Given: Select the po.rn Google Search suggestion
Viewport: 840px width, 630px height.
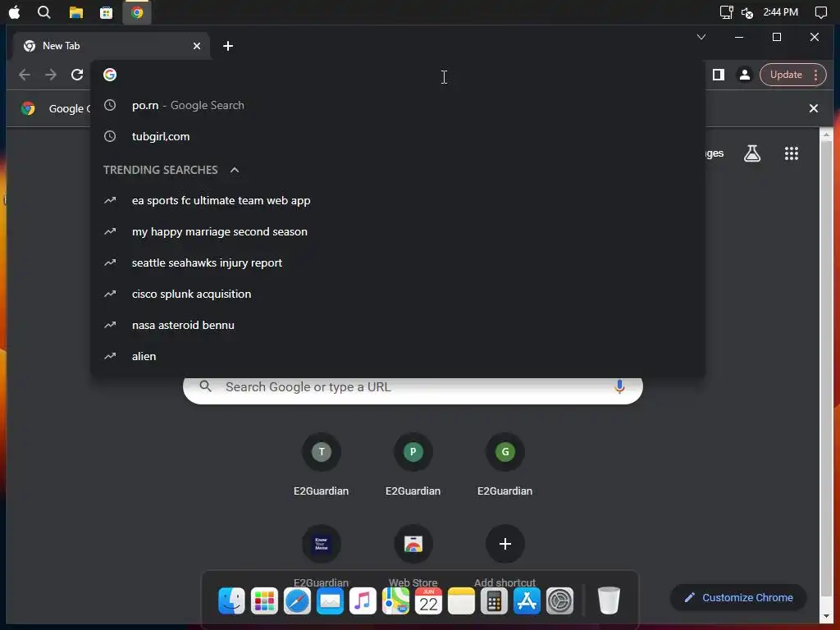Looking at the screenshot, I should (x=398, y=106).
